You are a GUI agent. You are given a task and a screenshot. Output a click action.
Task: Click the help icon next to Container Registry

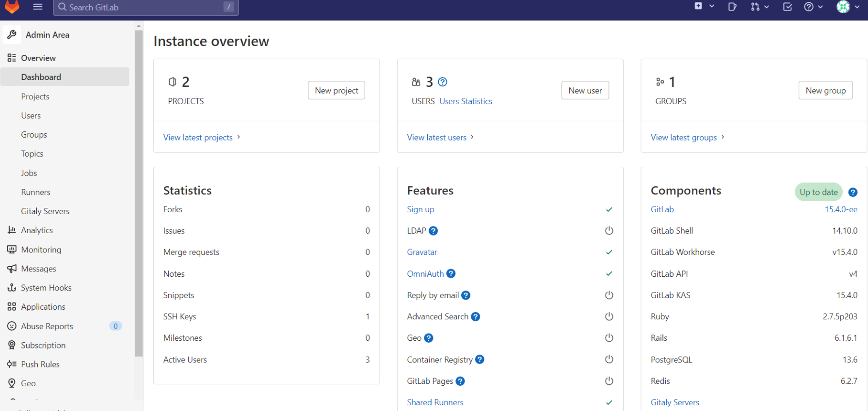[x=480, y=359]
